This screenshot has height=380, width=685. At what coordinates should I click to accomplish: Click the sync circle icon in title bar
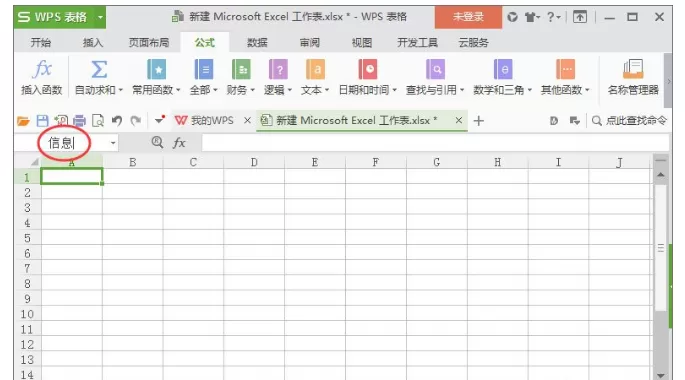512,17
